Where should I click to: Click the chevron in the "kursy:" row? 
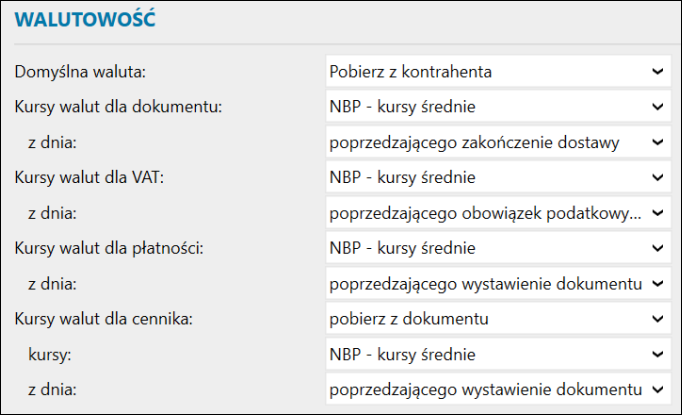657,354
